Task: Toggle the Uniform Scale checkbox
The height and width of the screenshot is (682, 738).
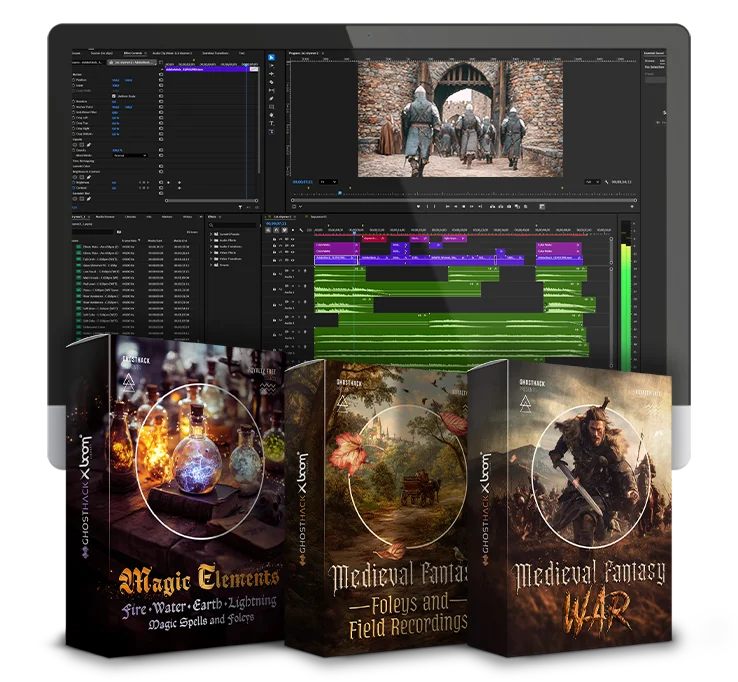Action: (x=113, y=96)
